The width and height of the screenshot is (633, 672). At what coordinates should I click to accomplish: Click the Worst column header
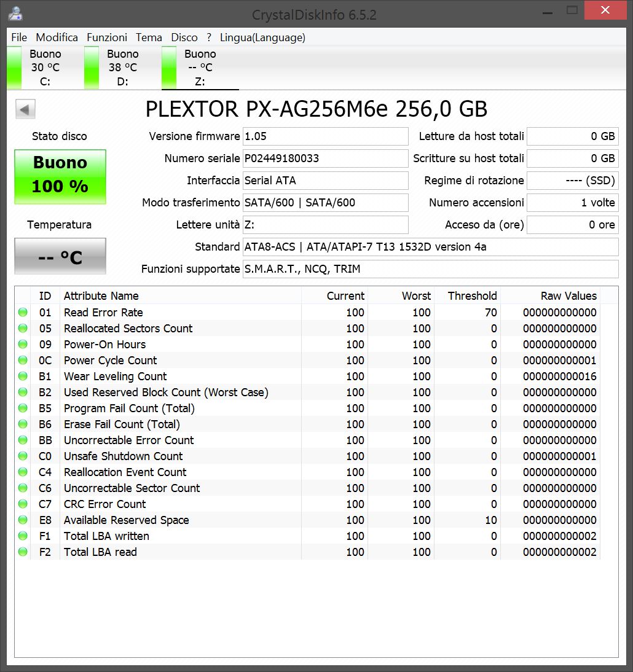pos(401,296)
